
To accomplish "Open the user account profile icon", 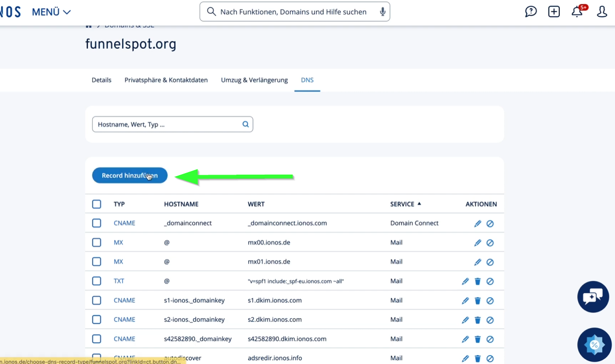I will 602,12.
